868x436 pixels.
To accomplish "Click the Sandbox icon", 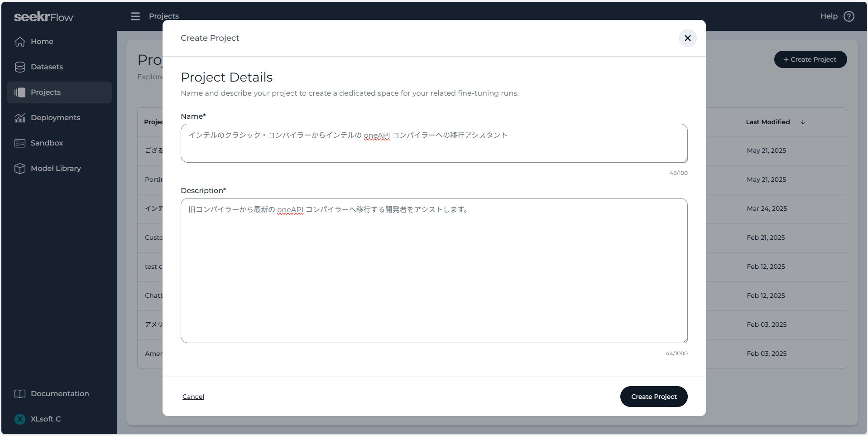I will tap(20, 143).
